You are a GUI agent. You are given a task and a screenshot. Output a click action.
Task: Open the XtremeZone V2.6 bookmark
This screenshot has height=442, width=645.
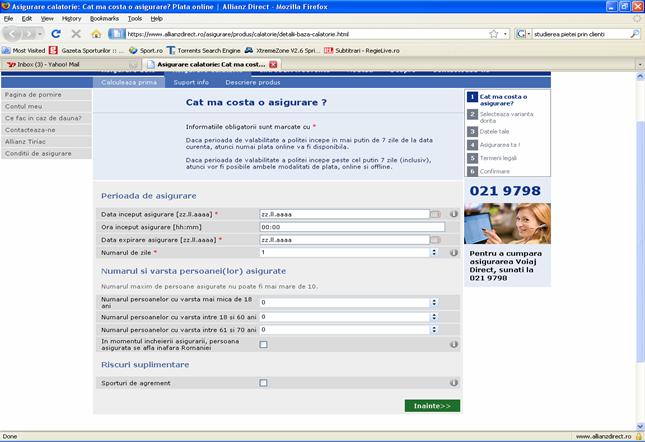[282, 51]
